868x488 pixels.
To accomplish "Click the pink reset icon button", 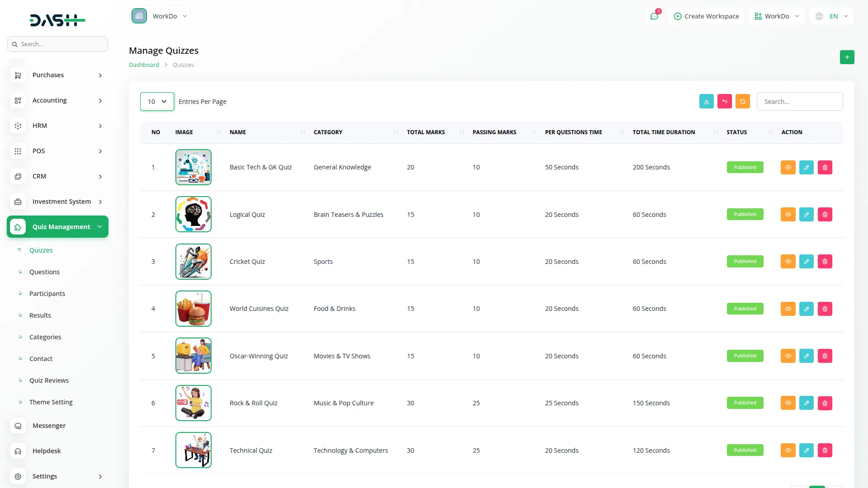I will click(724, 102).
